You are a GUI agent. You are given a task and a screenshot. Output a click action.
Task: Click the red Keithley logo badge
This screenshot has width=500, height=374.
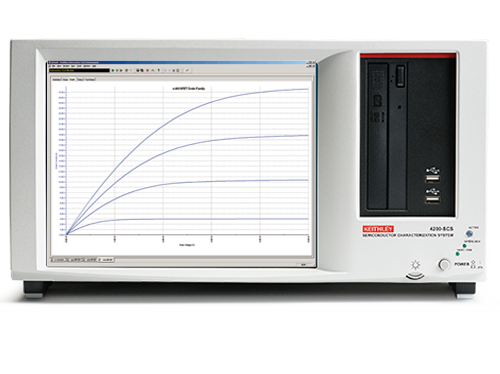tap(378, 229)
